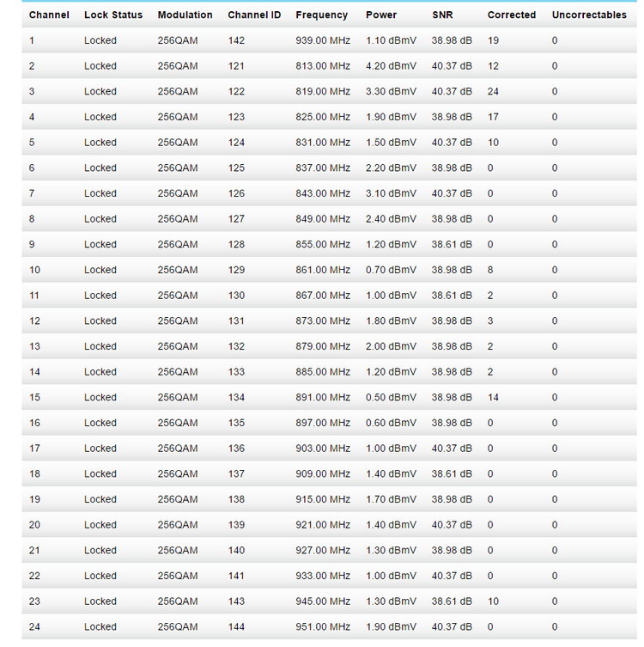This screenshot has width=644, height=647.
Task: Select frequency 849.00 MHz cell
Action: pos(323,219)
